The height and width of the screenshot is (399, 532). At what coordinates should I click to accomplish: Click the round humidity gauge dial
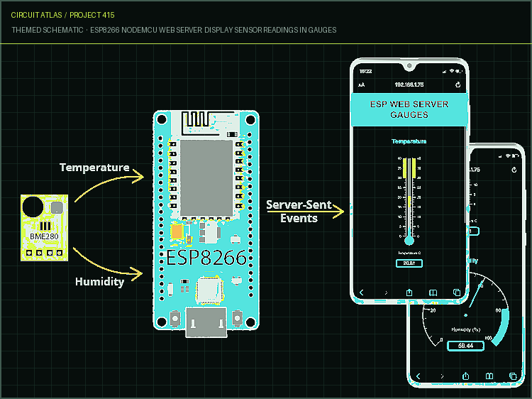pos(466,310)
